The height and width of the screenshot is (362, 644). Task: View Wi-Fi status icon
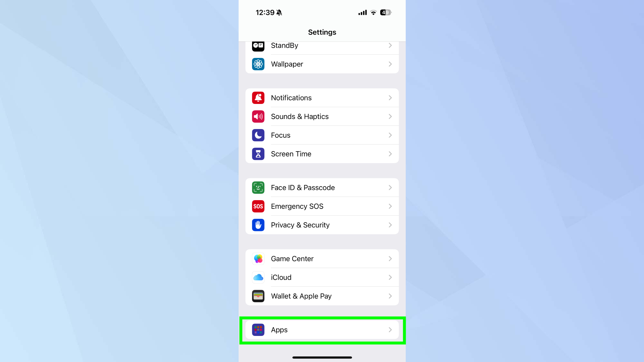[x=373, y=12]
